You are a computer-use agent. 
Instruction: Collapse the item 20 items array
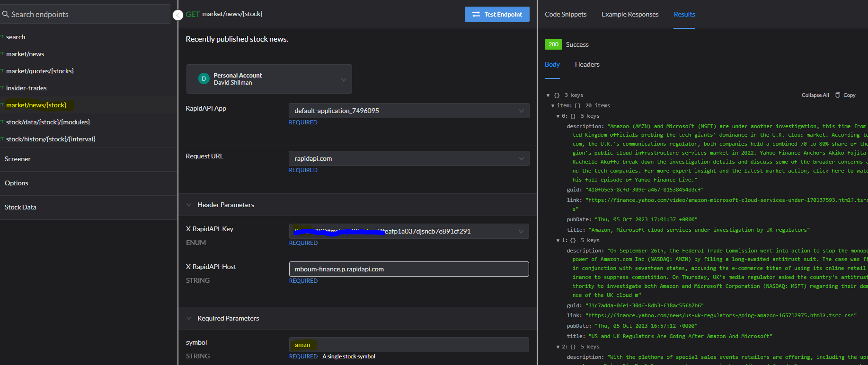[553, 106]
